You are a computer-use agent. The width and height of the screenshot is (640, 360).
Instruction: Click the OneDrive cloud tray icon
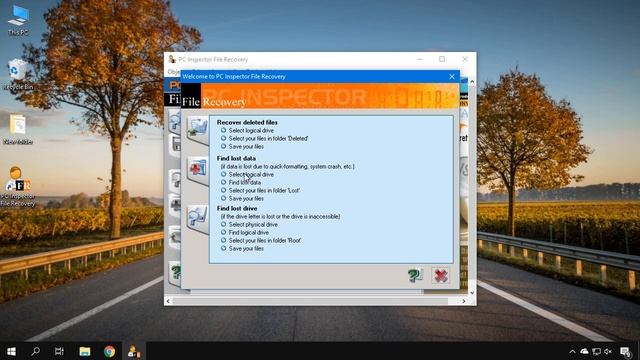click(x=584, y=351)
